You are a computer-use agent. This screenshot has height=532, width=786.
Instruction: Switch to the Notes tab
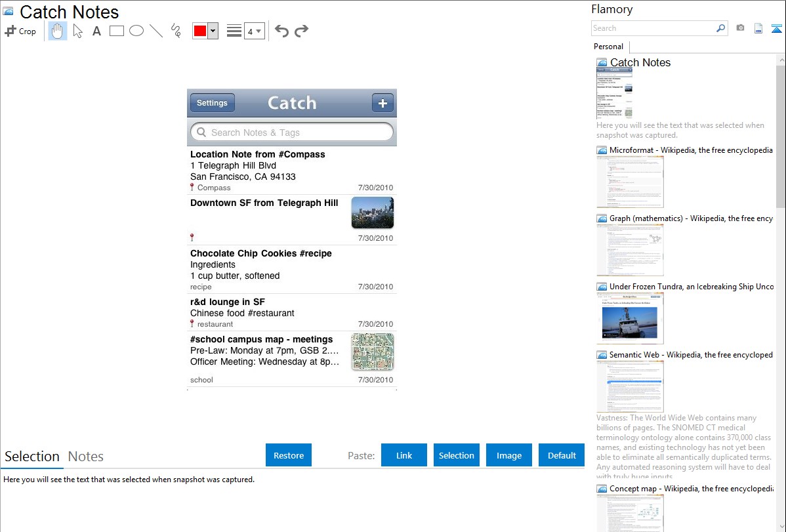coord(86,457)
